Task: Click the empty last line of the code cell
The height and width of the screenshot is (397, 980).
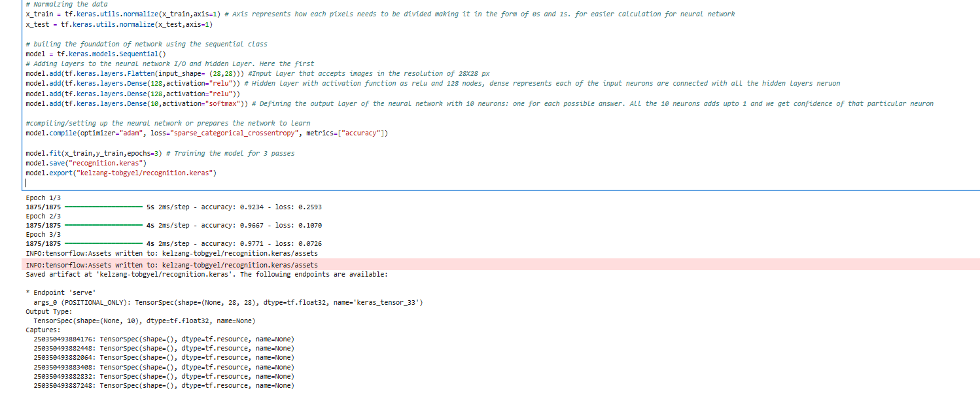Action: coord(196,183)
